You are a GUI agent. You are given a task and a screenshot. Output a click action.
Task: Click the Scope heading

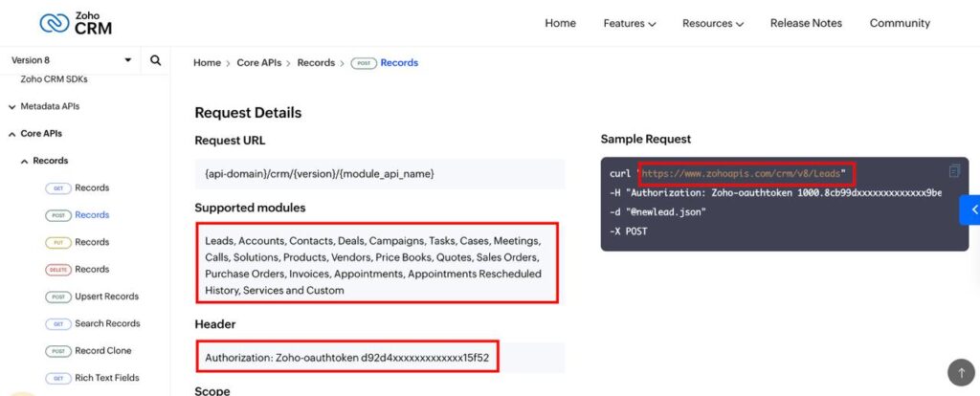212,391
